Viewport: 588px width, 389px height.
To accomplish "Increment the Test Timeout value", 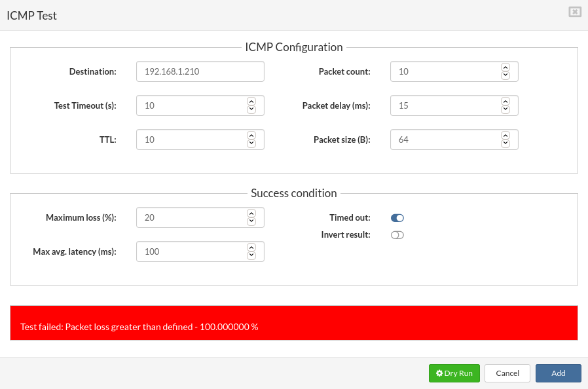I will 251,102.
